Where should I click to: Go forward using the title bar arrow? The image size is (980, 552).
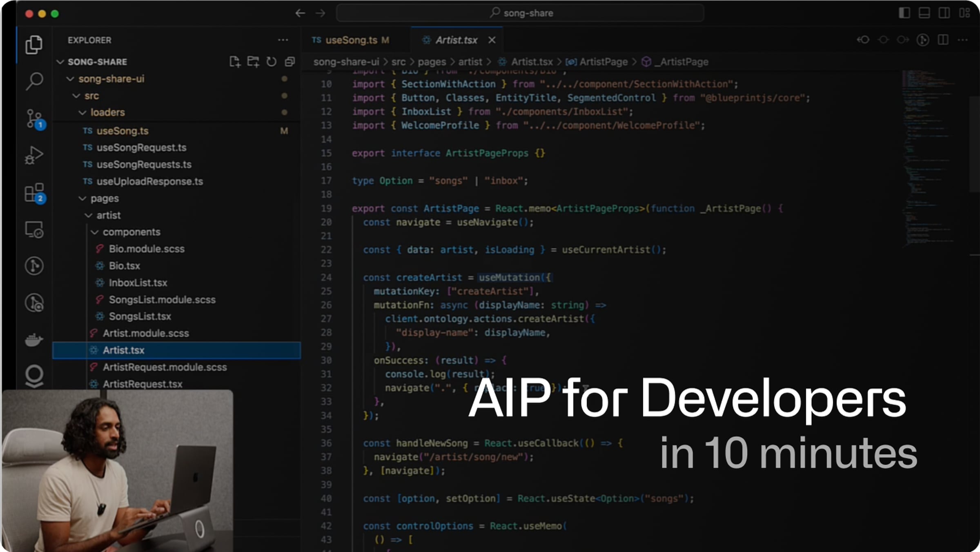point(321,13)
